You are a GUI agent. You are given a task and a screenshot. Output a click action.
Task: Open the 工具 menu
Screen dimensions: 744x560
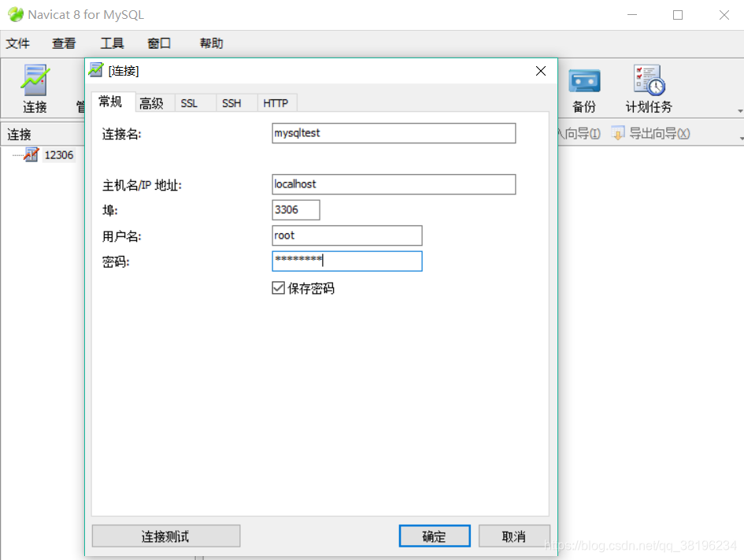(112, 43)
